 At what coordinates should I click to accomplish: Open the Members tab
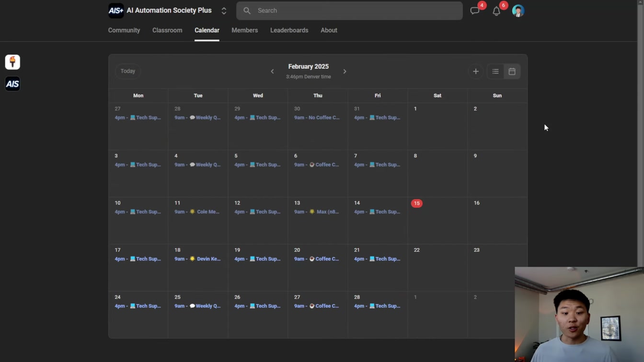tap(245, 30)
